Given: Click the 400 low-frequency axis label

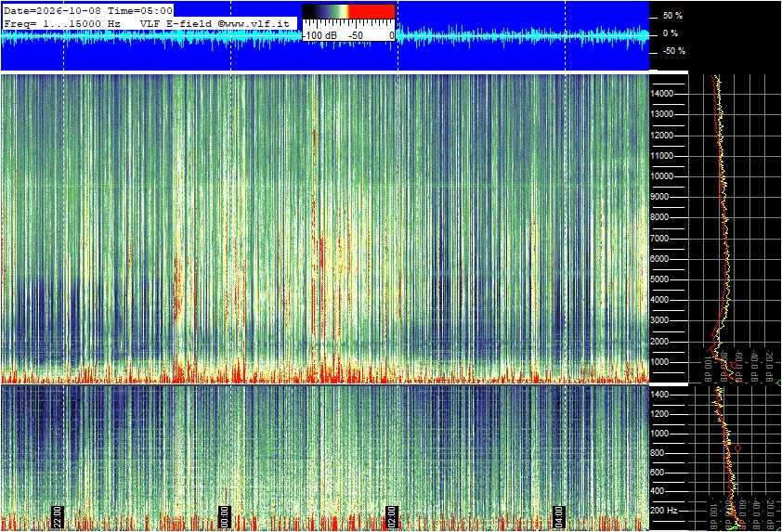Looking at the screenshot, I should tap(658, 491).
